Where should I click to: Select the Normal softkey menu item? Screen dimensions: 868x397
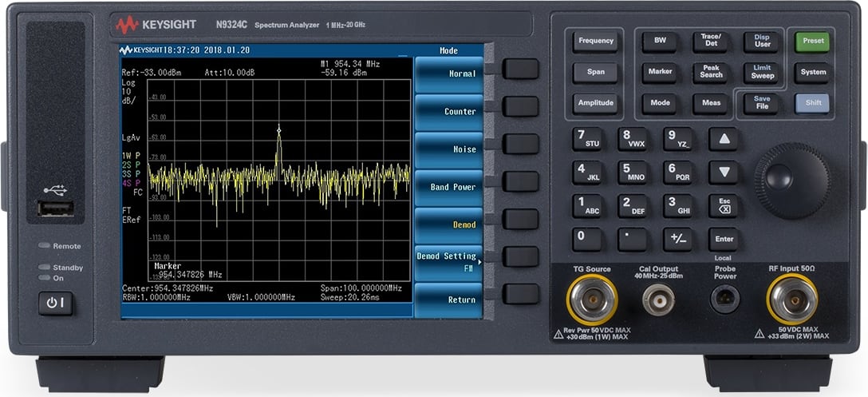(x=449, y=74)
